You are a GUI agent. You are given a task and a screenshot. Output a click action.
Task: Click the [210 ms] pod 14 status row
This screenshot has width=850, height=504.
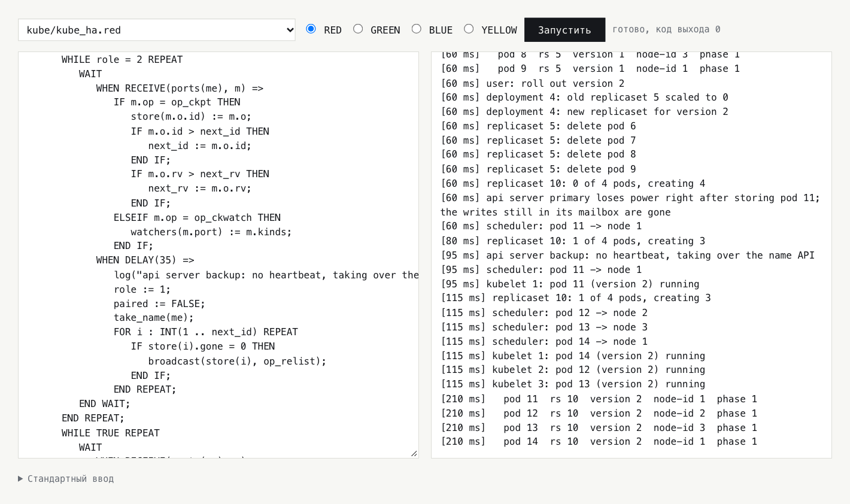tap(599, 442)
